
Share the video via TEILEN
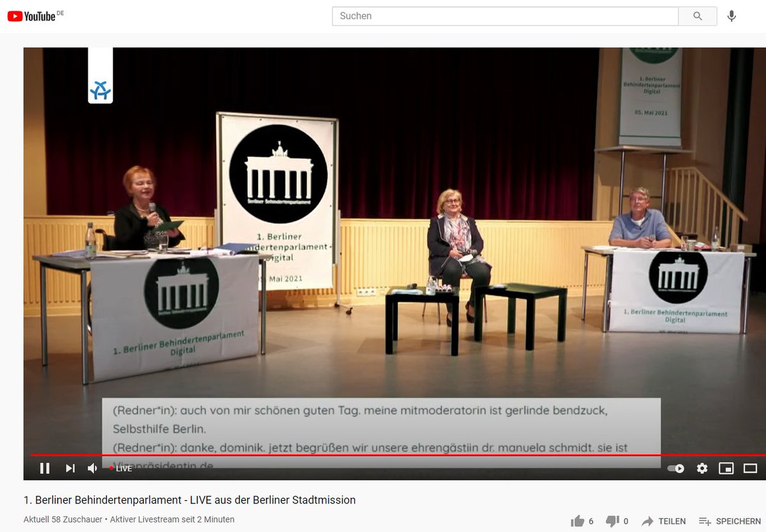click(x=663, y=521)
